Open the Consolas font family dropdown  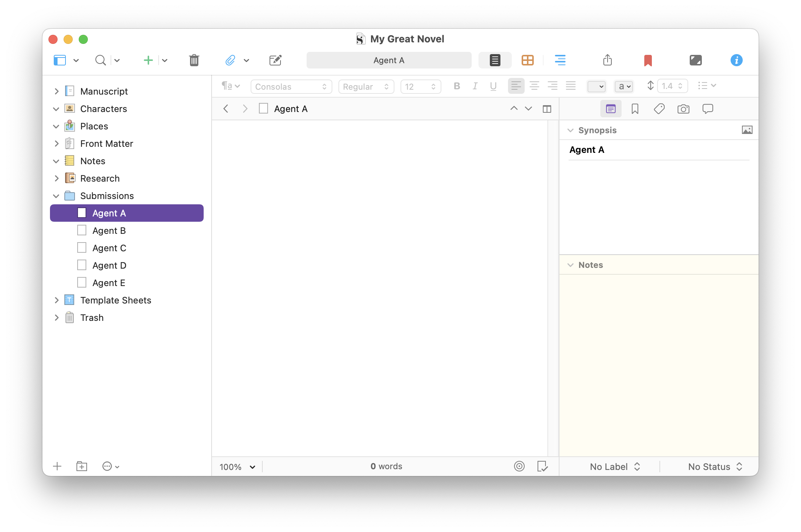click(x=291, y=87)
